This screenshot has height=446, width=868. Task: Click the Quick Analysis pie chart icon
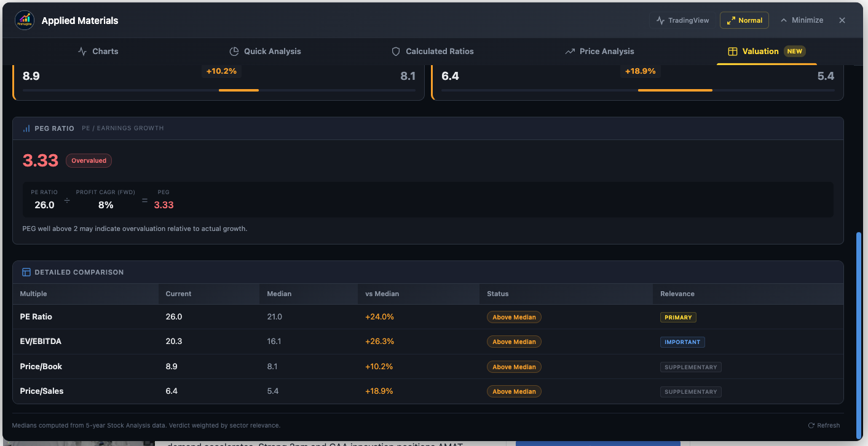point(234,51)
